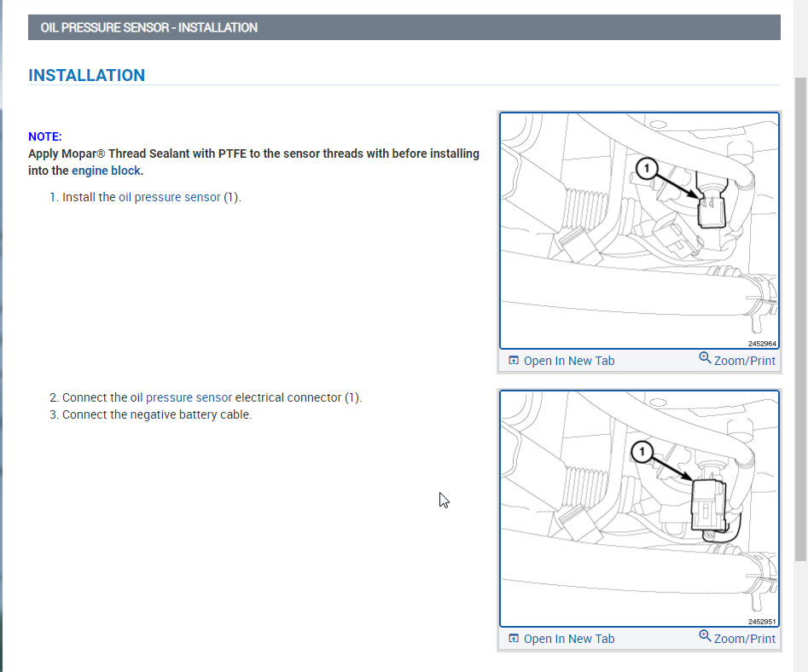Click the 'pressure sensor' link in step 2
Image resolution: width=808 pixels, height=672 pixels.
point(189,397)
